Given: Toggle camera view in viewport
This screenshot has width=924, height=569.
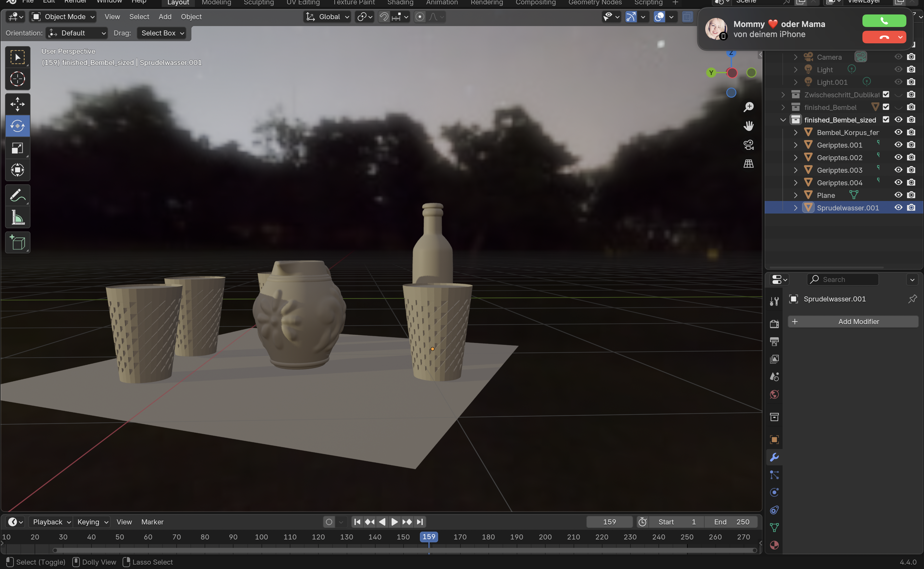Looking at the screenshot, I should click(x=749, y=145).
